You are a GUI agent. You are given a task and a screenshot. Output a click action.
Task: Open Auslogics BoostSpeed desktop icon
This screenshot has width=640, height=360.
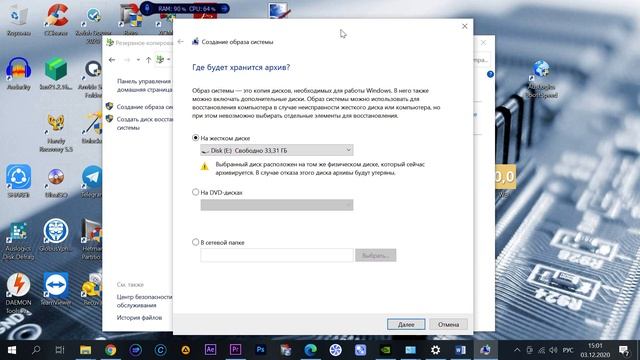(541, 78)
